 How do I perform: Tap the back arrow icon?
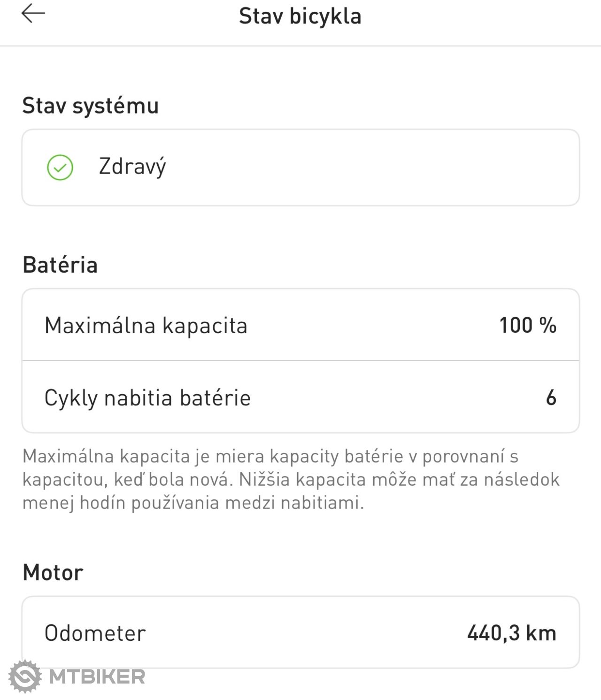coord(33,14)
